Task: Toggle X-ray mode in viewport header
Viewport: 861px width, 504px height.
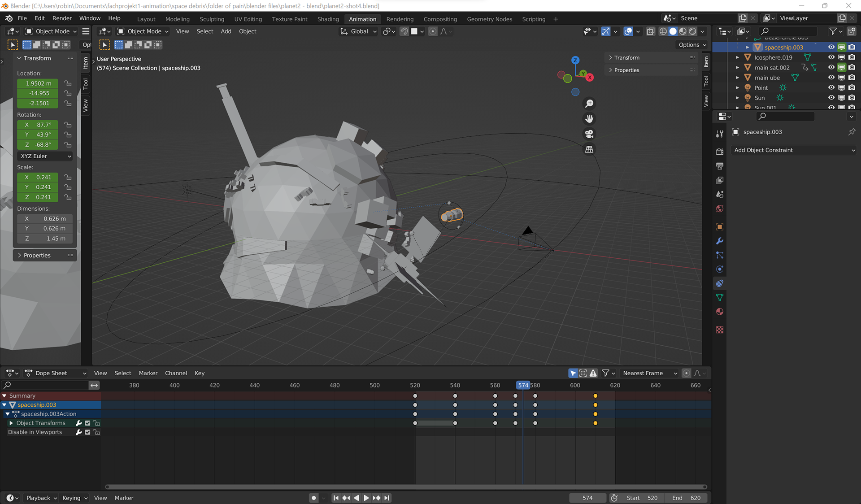Action: (x=650, y=31)
